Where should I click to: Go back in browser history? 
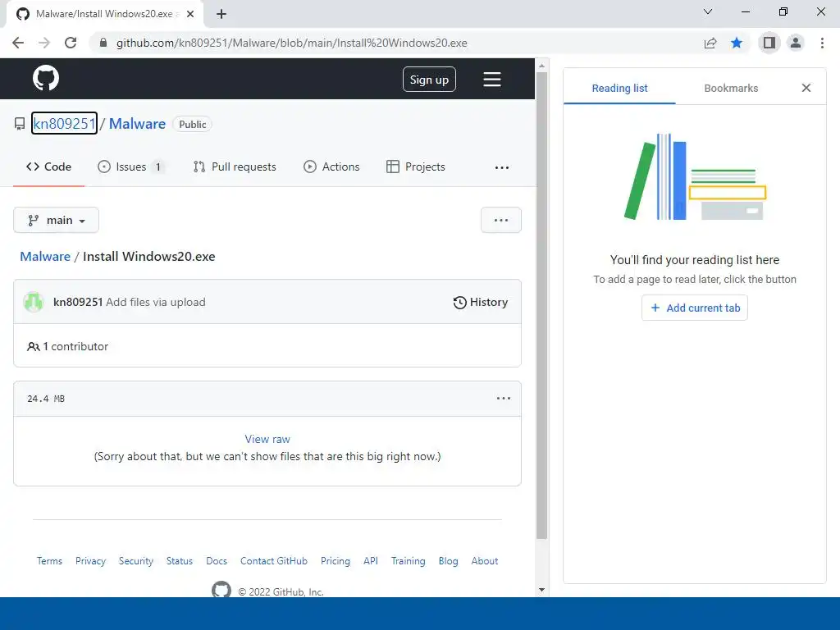(x=18, y=43)
